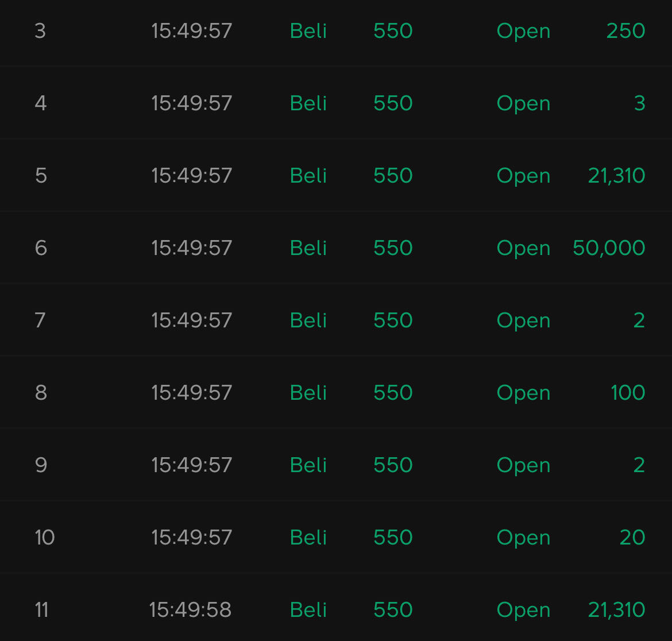Viewport: 672px width, 641px height.
Task: Select the 21,310 quantity in row 11
Action: click(x=616, y=610)
